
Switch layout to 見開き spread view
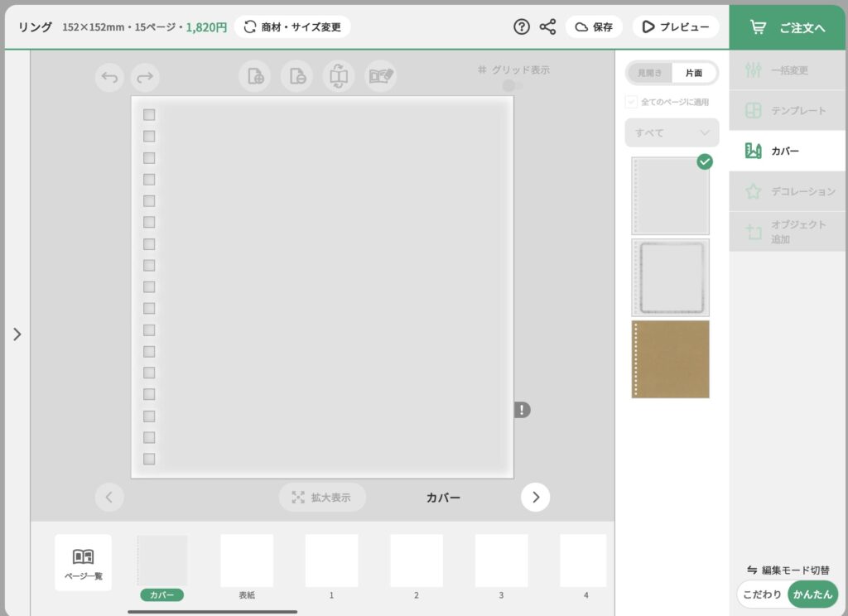coord(649,73)
